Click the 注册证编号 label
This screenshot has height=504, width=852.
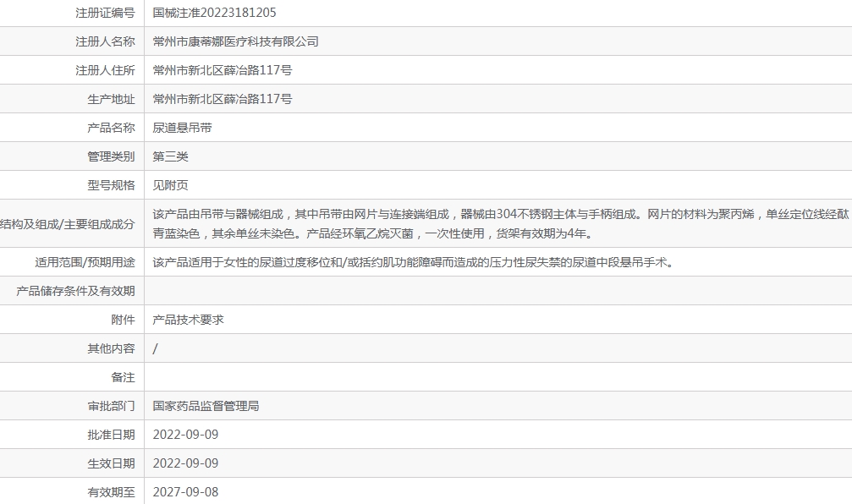(105, 13)
